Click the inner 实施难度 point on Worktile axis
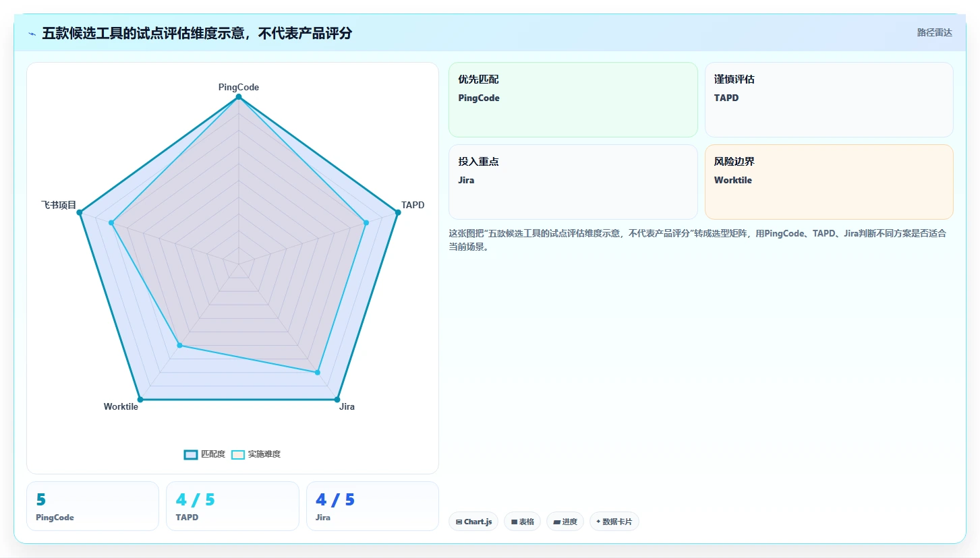980x558 pixels. 179,346
